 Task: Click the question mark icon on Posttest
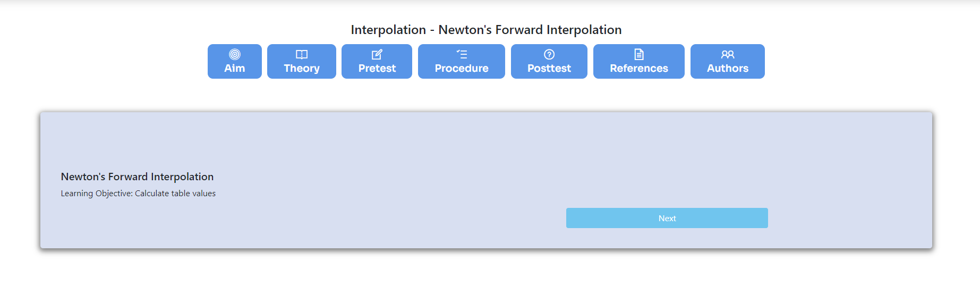549,54
